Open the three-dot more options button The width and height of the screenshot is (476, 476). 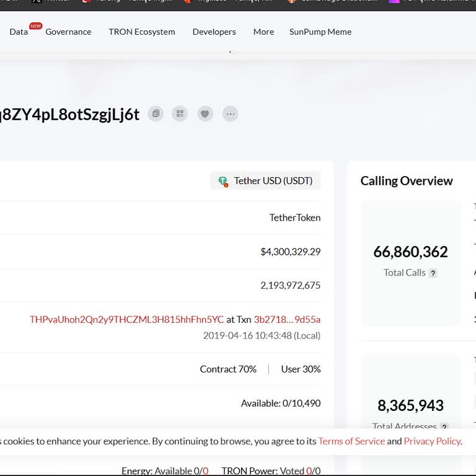pyautogui.click(x=231, y=114)
